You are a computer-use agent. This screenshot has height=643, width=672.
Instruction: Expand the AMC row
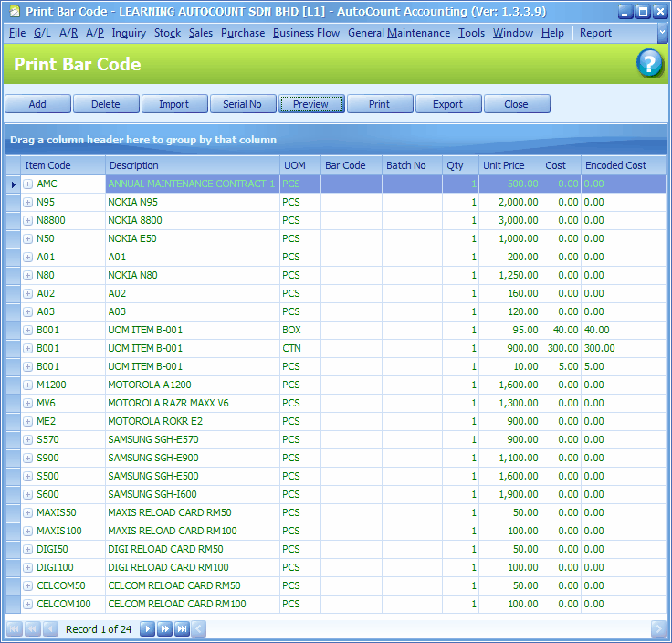tap(28, 184)
